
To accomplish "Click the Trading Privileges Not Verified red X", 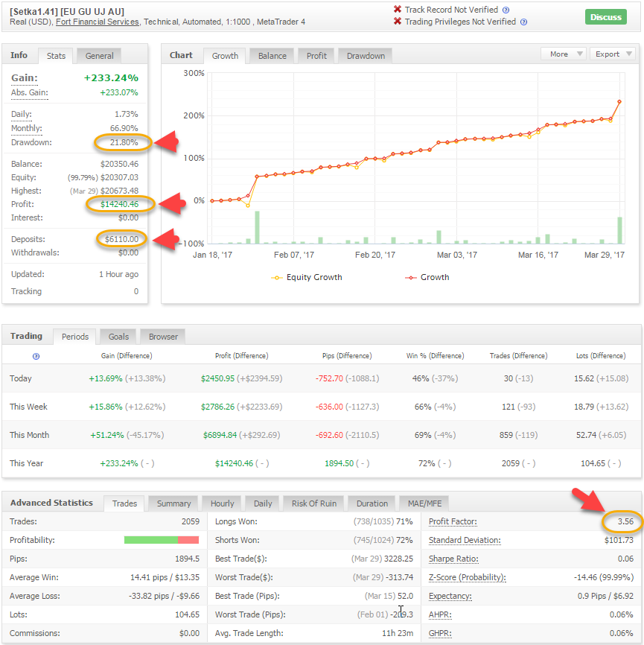I will click(x=398, y=21).
